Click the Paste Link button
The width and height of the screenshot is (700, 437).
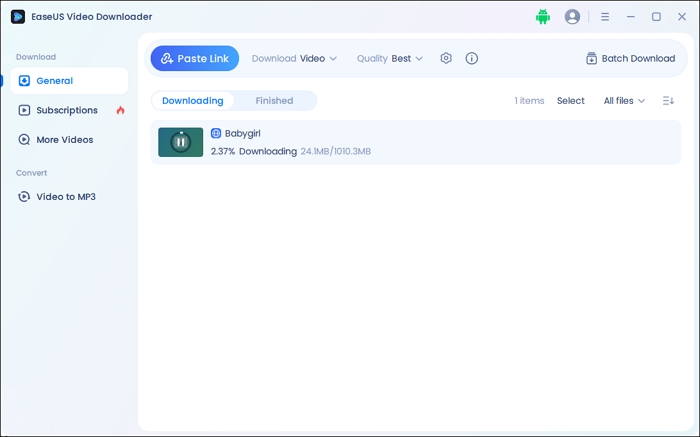coord(195,59)
